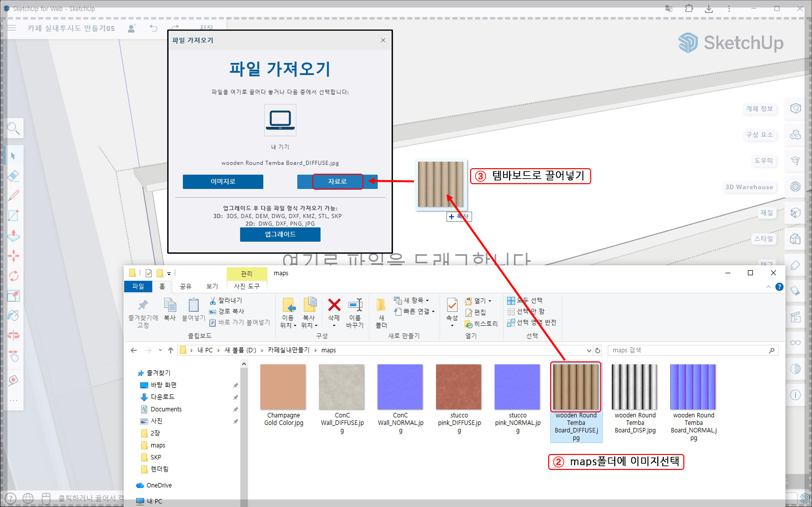This screenshot has height=507, width=812.
Task: Switch to the Home tab
Action: coord(162,286)
